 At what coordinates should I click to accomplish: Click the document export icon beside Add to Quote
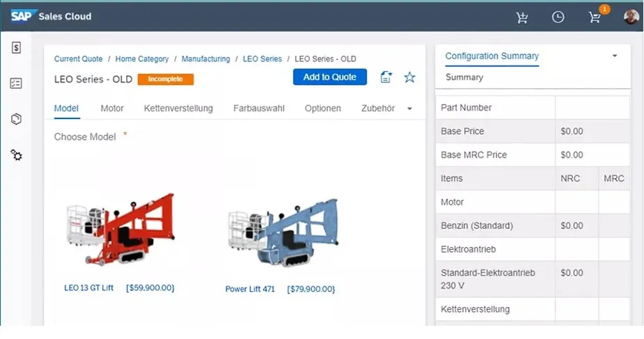386,77
